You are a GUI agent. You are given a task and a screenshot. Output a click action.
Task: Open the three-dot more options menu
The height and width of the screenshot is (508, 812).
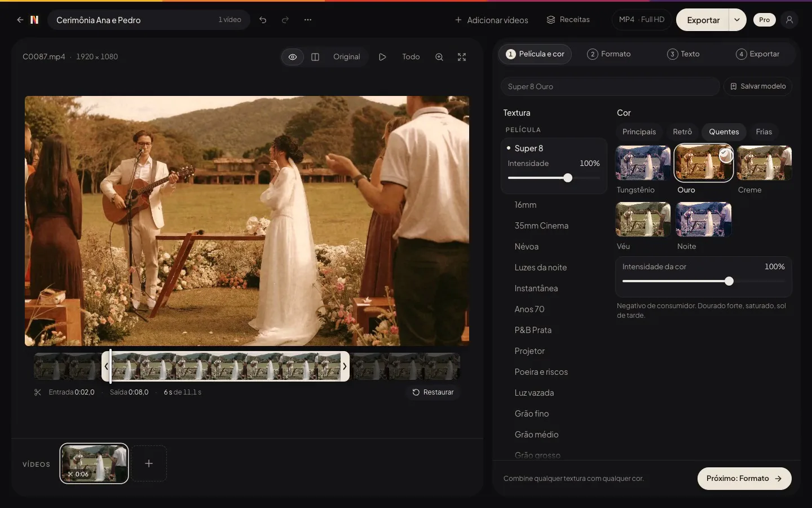click(308, 20)
